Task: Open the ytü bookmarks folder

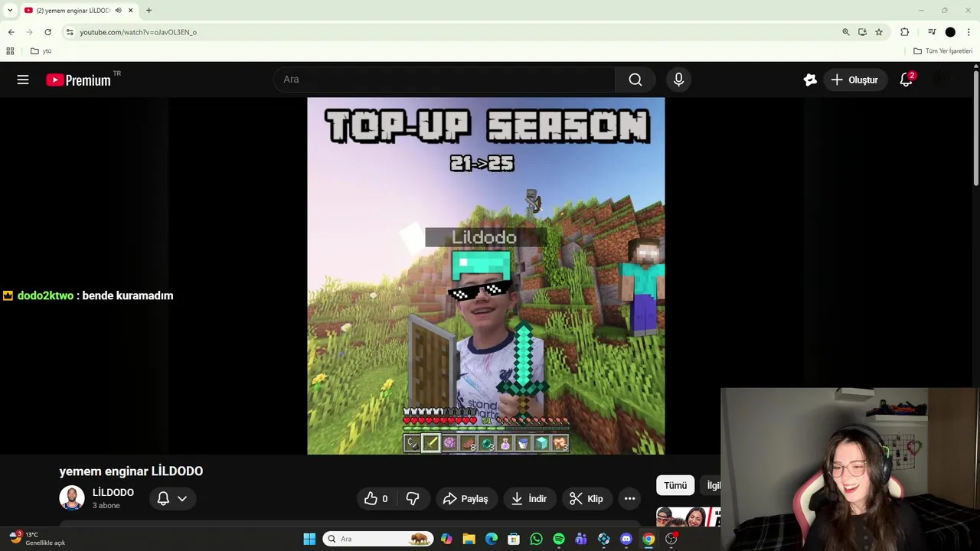Action: pos(41,51)
